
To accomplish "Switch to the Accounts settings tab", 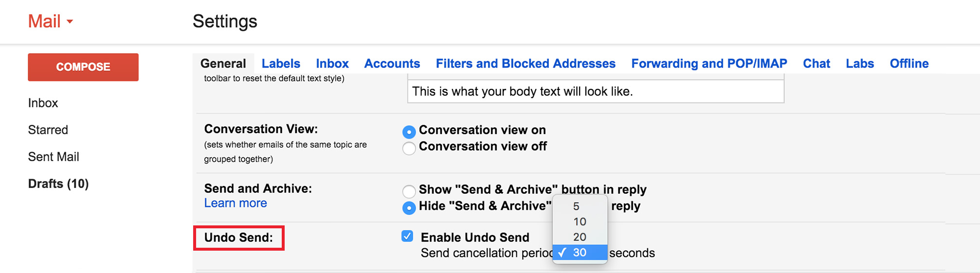I will tap(392, 64).
